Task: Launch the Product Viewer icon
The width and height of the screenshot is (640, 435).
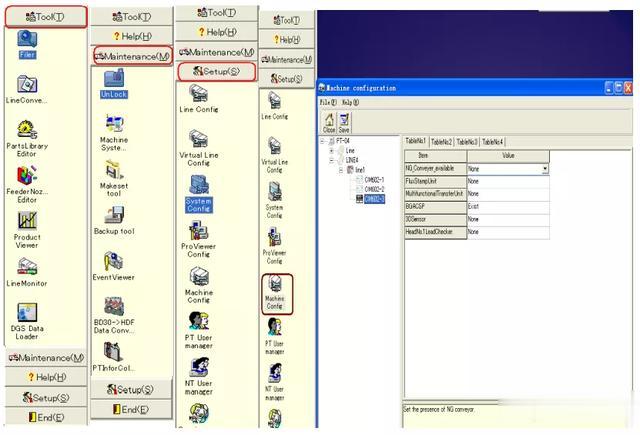Action: point(27,230)
